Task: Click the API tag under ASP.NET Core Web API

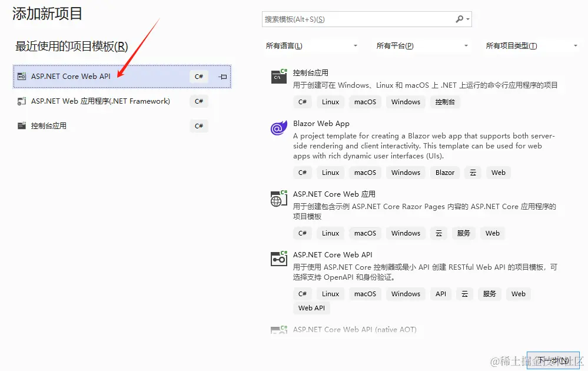Action: (x=441, y=294)
